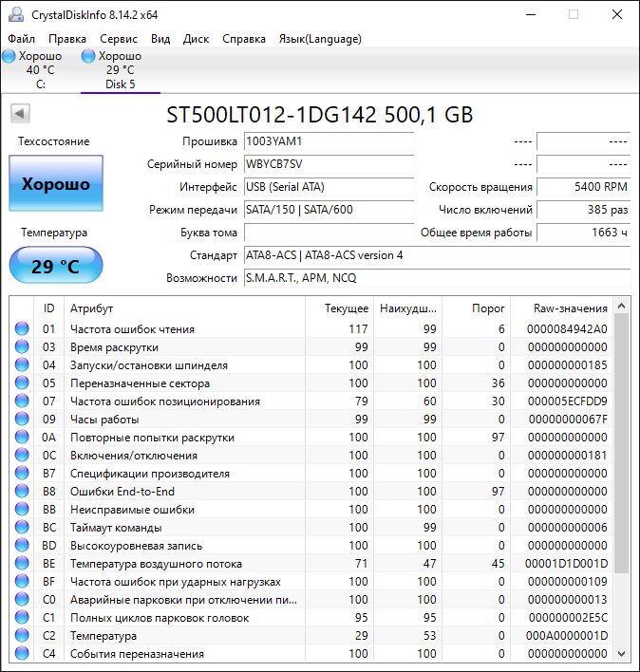Click the 29 °C temperature button

tap(56, 266)
